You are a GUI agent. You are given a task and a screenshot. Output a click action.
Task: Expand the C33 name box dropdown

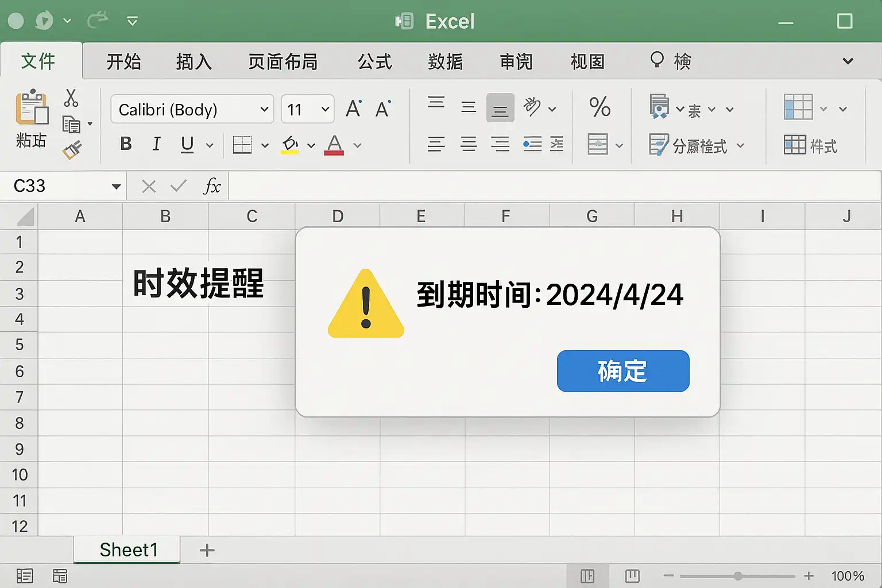tap(116, 186)
